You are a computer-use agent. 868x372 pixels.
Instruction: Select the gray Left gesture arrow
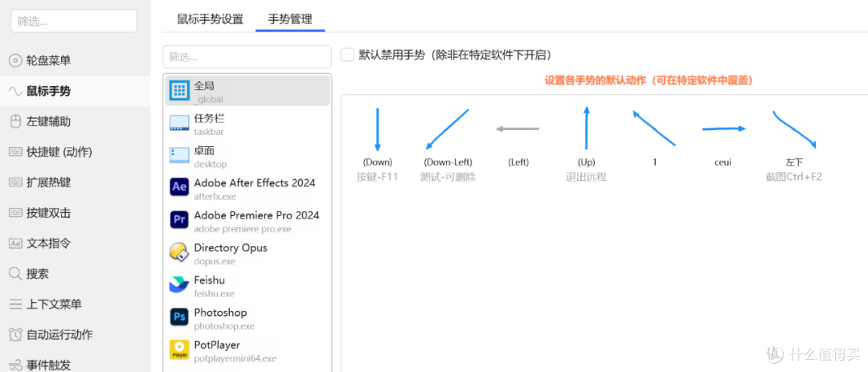point(518,129)
